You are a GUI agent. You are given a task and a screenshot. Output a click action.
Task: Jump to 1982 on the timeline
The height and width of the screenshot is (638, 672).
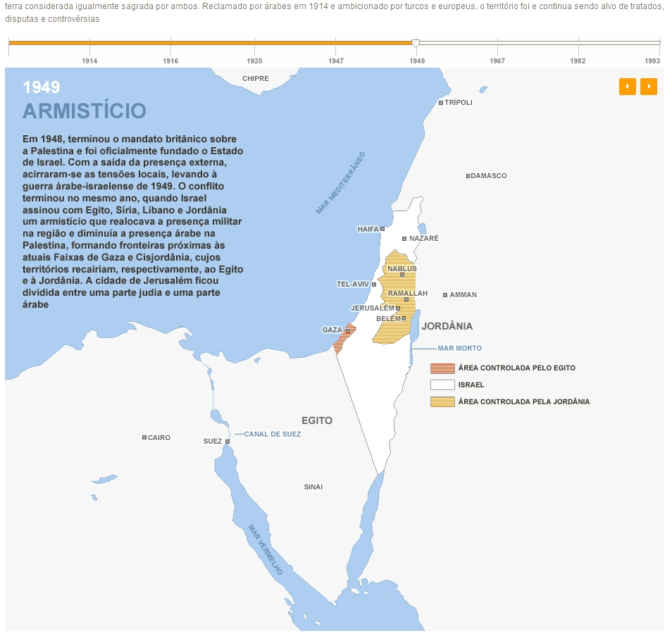point(578,61)
